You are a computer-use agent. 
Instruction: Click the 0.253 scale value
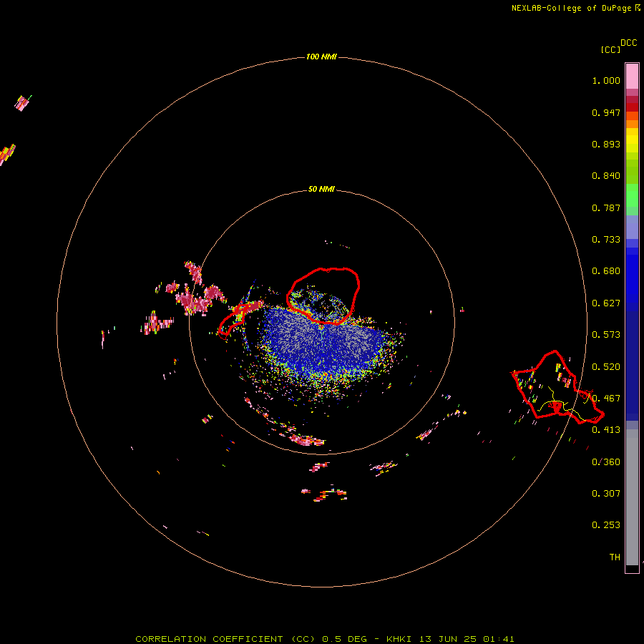click(606, 525)
